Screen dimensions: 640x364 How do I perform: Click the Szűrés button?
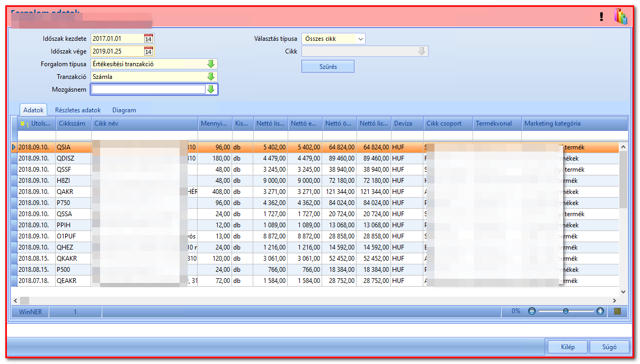click(328, 67)
